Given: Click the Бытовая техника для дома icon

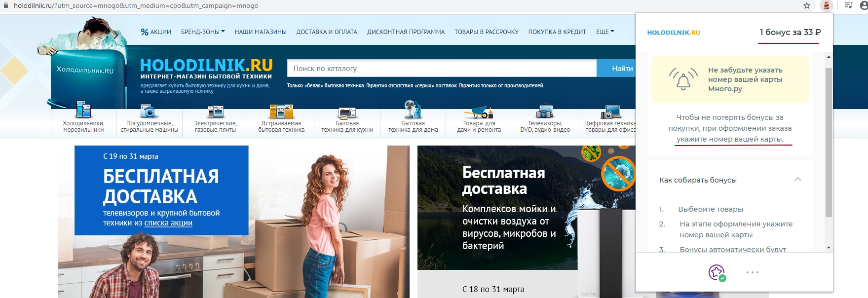Looking at the screenshot, I should click(x=413, y=110).
